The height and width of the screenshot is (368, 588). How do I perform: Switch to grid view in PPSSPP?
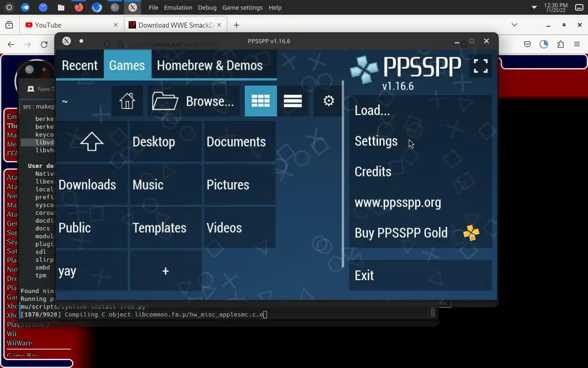point(260,101)
